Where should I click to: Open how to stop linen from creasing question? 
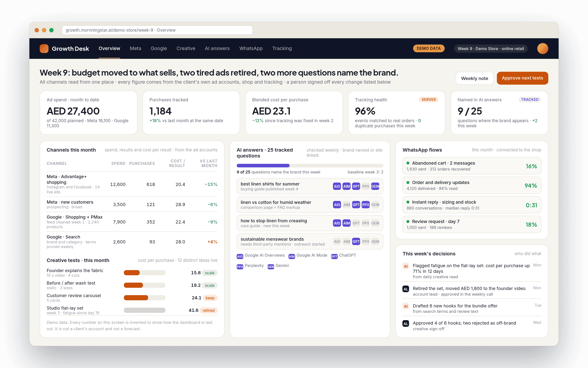(310, 223)
